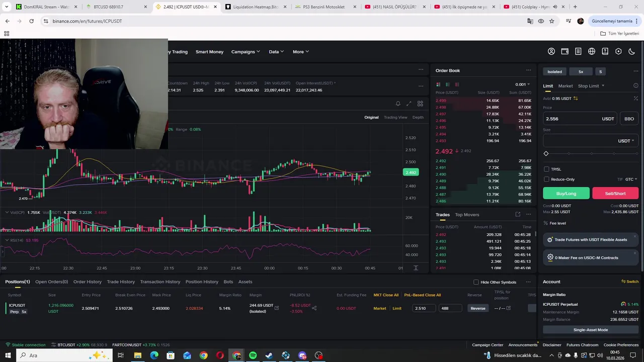This screenshot has width=644, height=362.
Task: Open the help guide icon in the header
Action: (x=605, y=51)
